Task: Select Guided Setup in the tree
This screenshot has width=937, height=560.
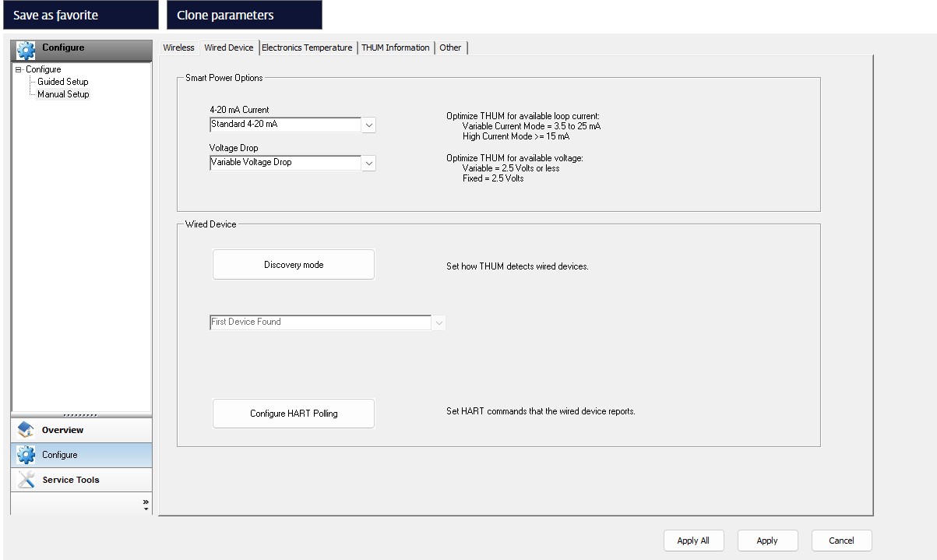Action: 63,82
